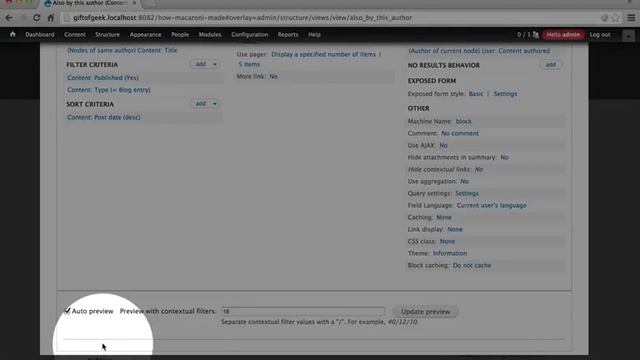640x360 pixels.
Task: Open Appearance admin menu
Action: click(x=145, y=35)
